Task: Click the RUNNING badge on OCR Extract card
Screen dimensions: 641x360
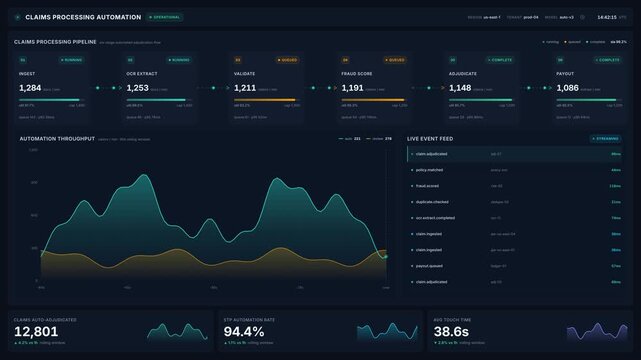Action: [179, 60]
